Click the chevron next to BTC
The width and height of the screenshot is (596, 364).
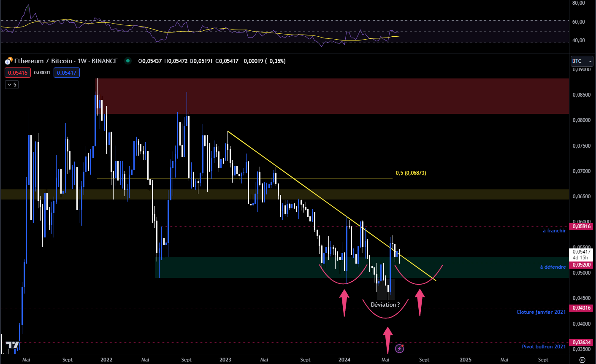tap(590, 61)
